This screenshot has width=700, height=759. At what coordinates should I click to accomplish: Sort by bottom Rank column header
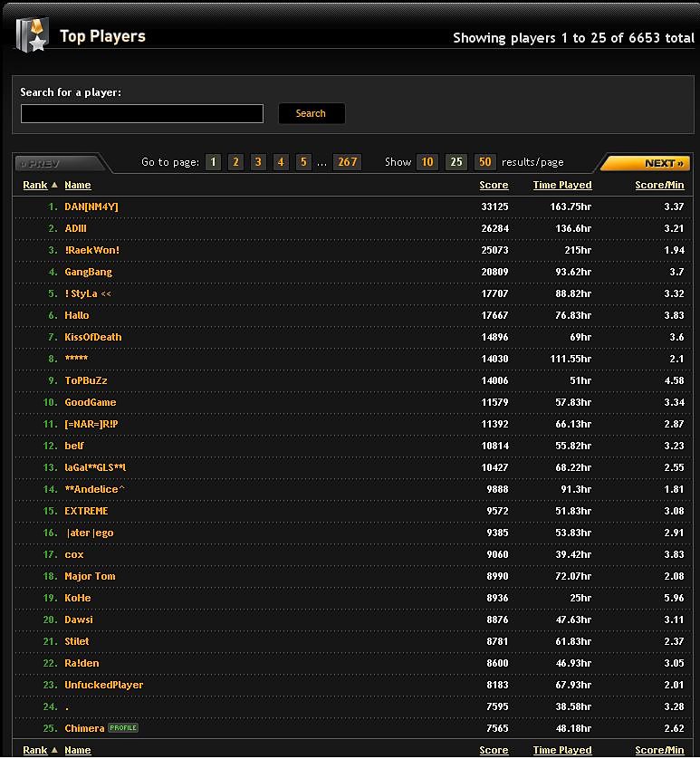tap(35, 750)
